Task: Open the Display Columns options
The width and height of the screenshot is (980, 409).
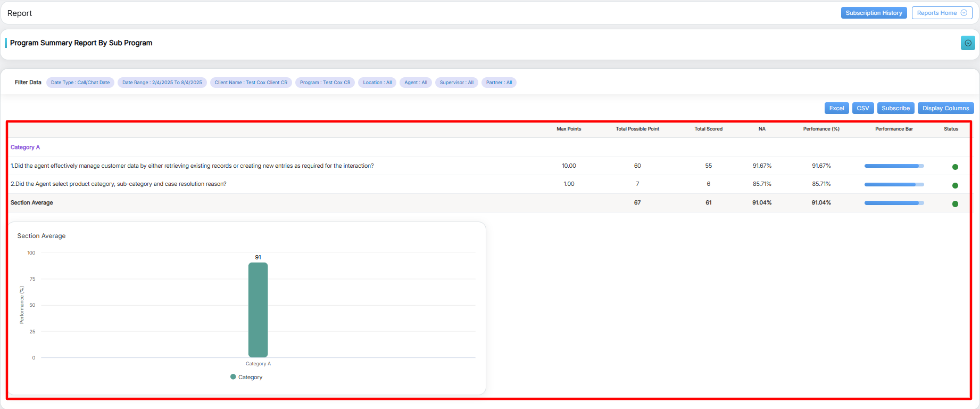Action: point(945,108)
